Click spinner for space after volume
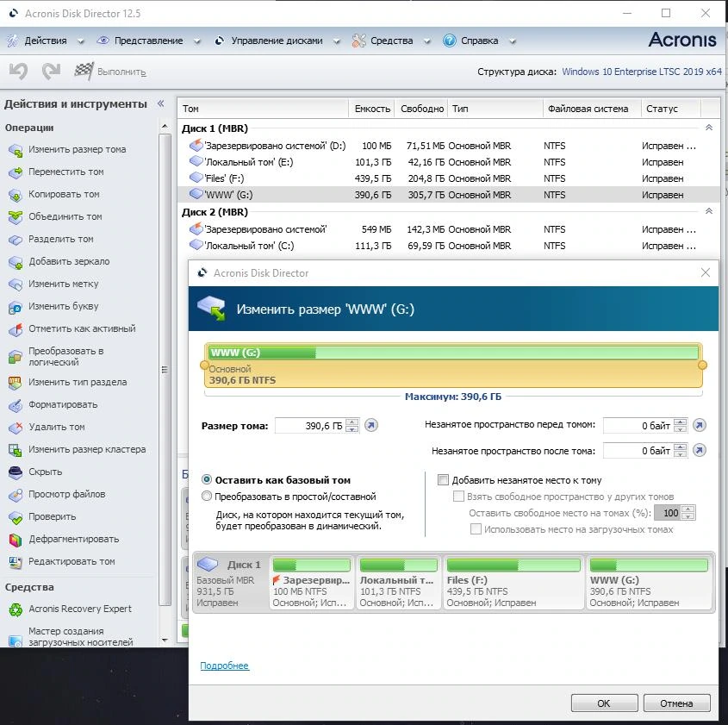 click(680, 450)
